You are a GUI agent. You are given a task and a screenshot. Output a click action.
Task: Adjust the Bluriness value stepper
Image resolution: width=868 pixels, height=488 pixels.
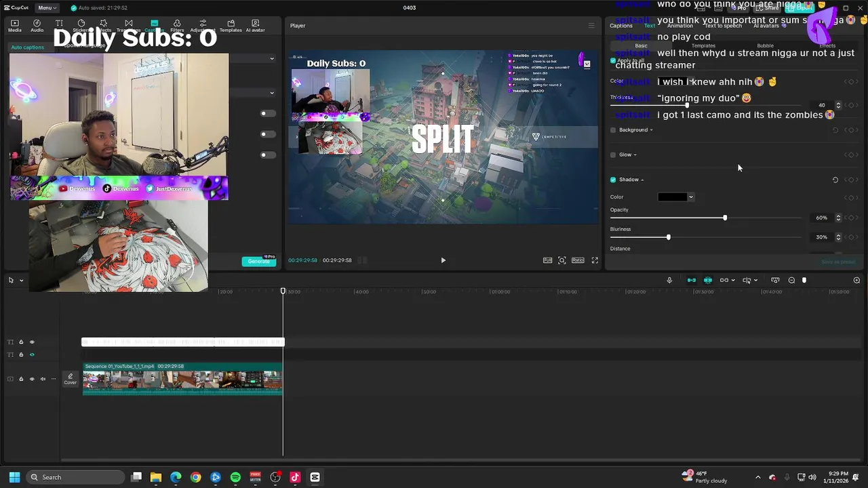[x=838, y=237]
